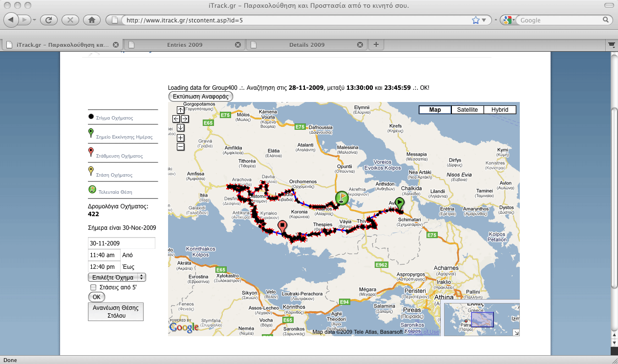Close the iTrack.gr tab
The image size is (618, 364).
115,44
